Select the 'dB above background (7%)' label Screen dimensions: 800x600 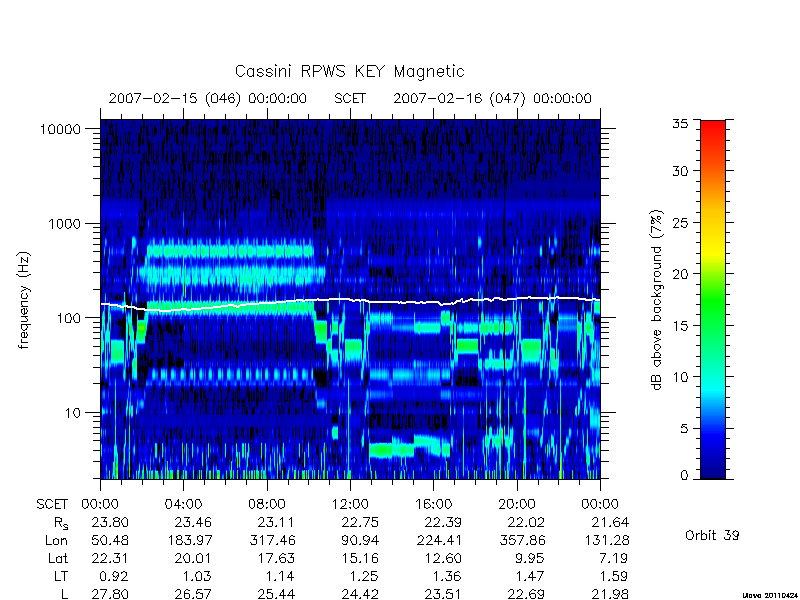658,300
